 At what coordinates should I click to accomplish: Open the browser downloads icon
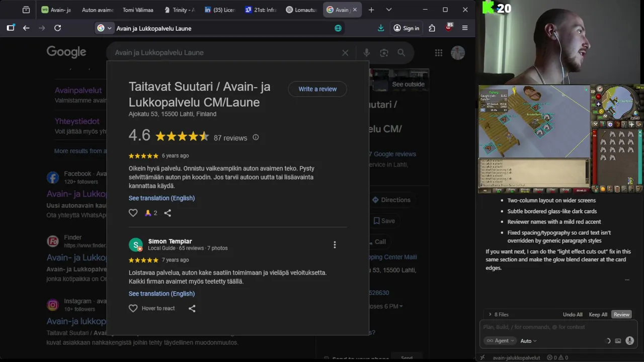[381, 28]
